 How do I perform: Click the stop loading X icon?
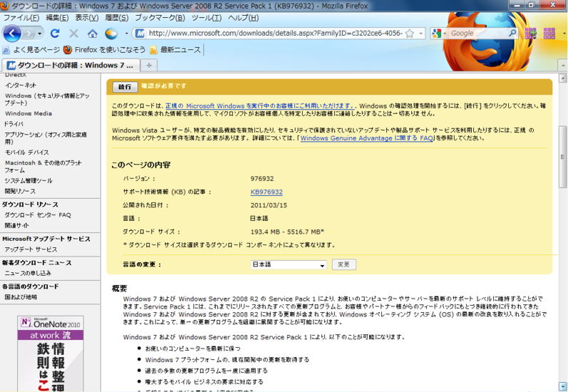[73, 33]
